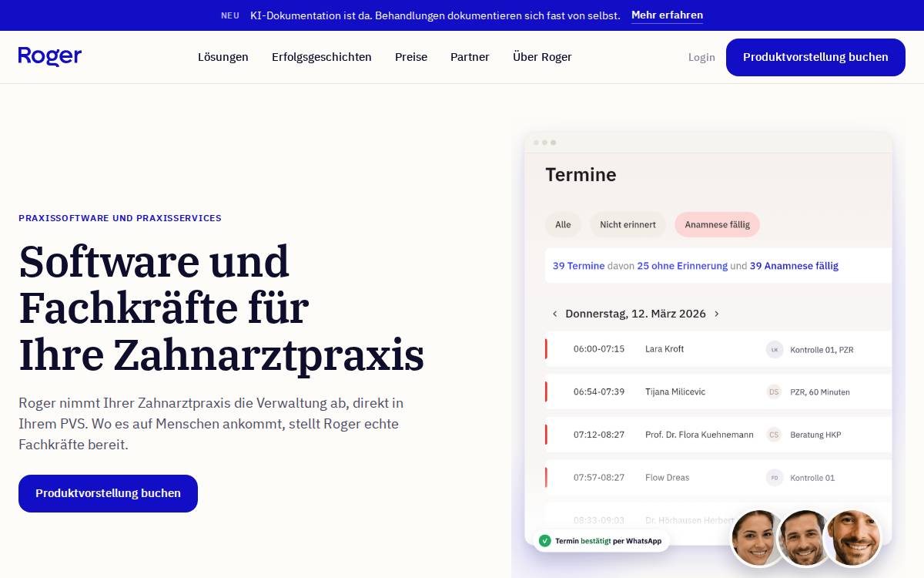Image resolution: width=924 pixels, height=578 pixels.
Task: Click PZR, 60 Minuten treatment text
Action: [x=820, y=392]
